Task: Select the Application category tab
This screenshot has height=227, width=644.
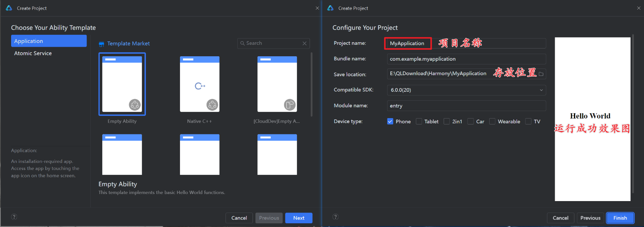Action: (x=49, y=41)
